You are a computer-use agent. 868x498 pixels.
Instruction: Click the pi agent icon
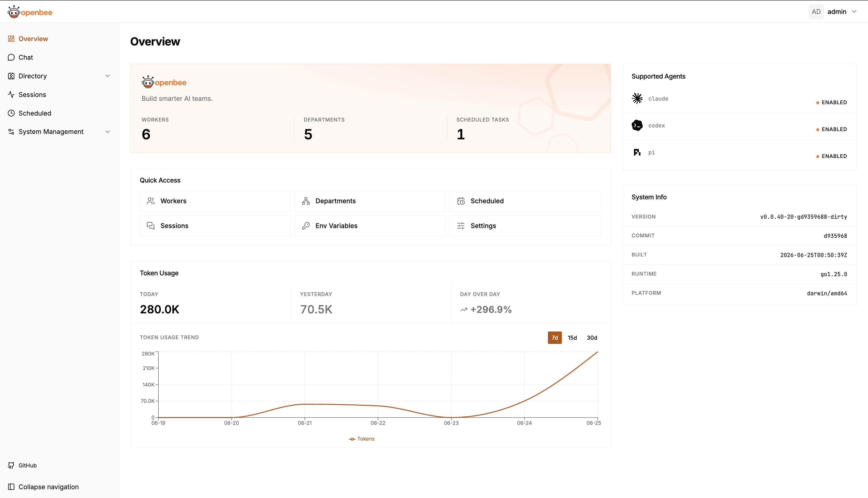(x=637, y=152)
